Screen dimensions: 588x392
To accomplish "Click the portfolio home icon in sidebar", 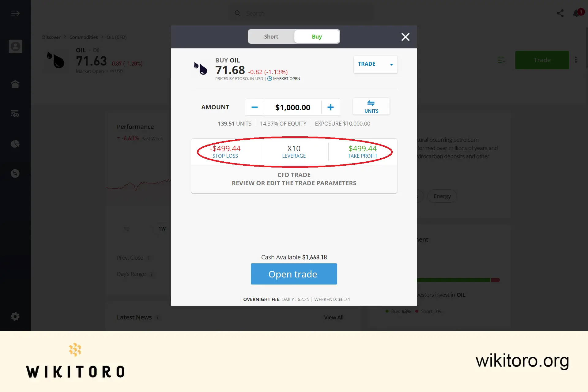I will tap(15, 84).
